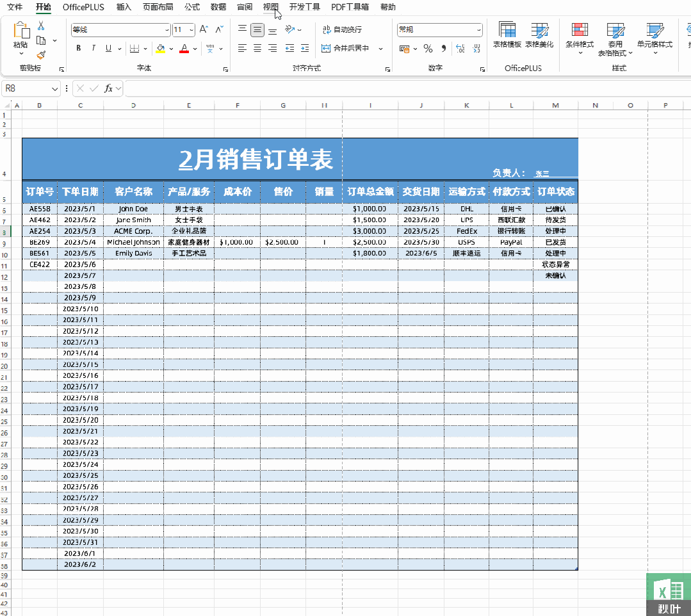Screen dimensions: 691x616
Task: Open the 文件 File tab
Action: click(15, 7)
